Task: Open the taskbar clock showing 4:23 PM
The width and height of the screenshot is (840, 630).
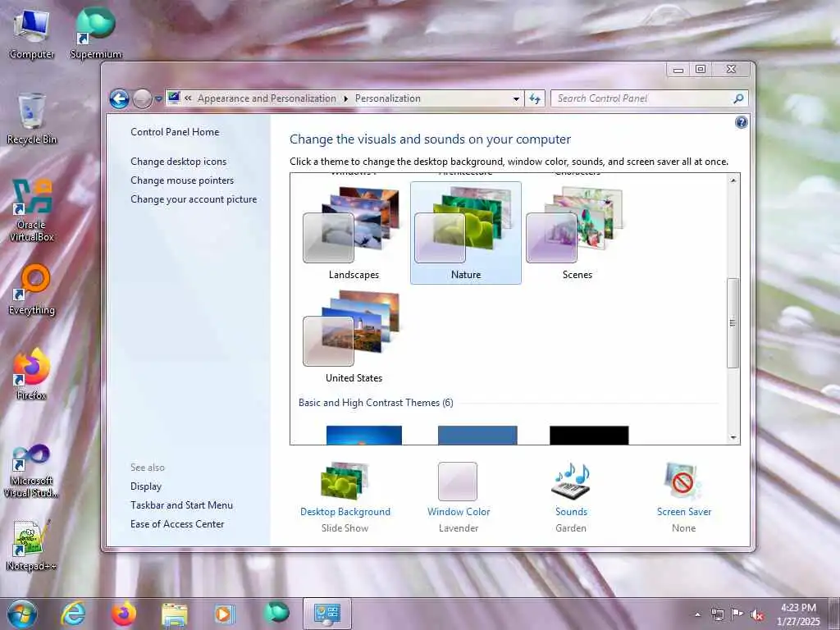Action: click(x=798, y=614)
